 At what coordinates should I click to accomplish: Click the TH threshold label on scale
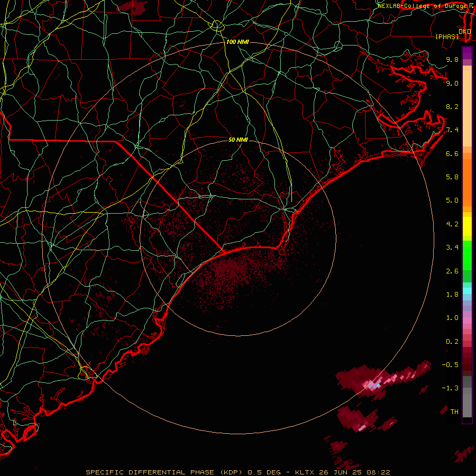pos(454,412)
